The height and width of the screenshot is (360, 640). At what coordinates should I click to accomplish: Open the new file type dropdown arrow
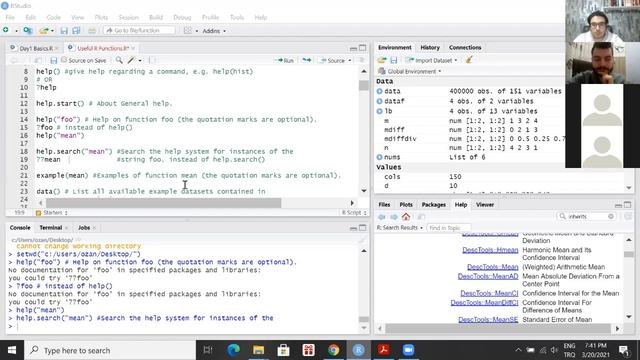[16, 31]
